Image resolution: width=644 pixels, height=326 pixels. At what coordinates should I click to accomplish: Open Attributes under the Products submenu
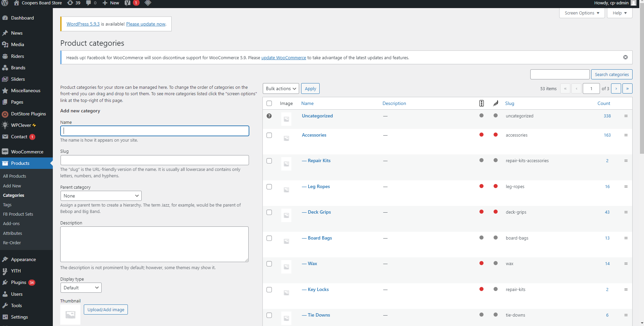tap(12, 233)
